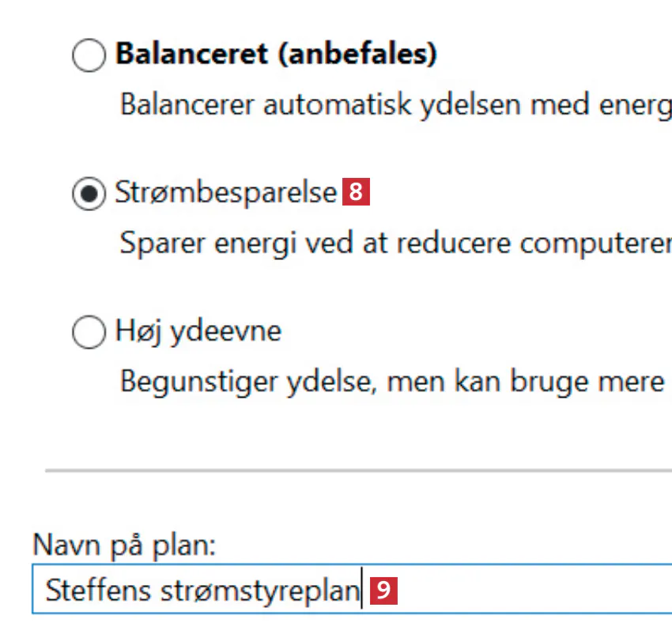Click the Strømbesparelse label text
Screen dimensions: 672x634
pyautogui.click(x=226, y=193)
